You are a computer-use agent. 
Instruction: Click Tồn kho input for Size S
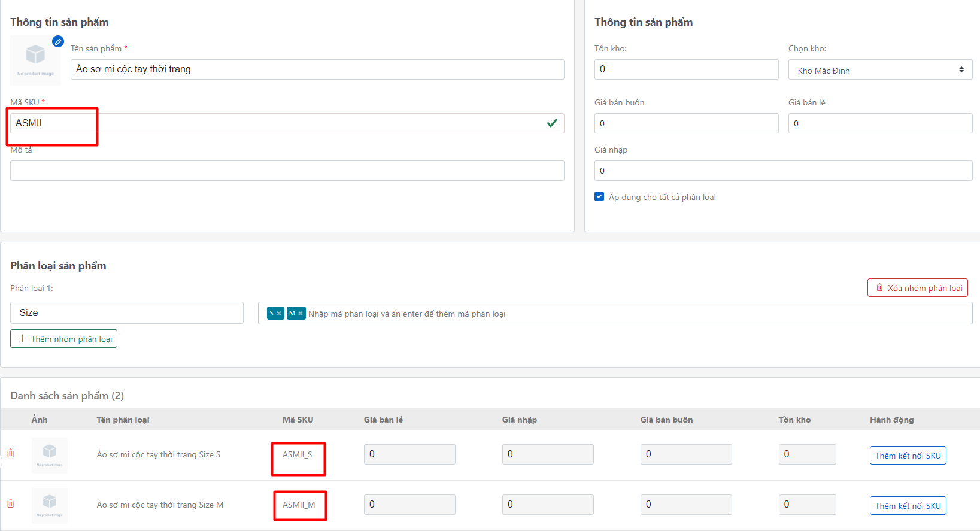click(x=808, y=454)
